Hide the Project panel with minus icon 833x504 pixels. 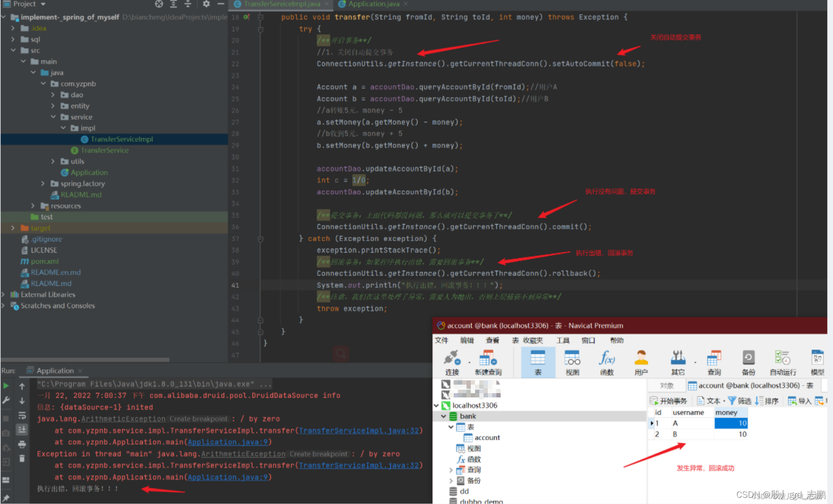click(x=220, y=4)
